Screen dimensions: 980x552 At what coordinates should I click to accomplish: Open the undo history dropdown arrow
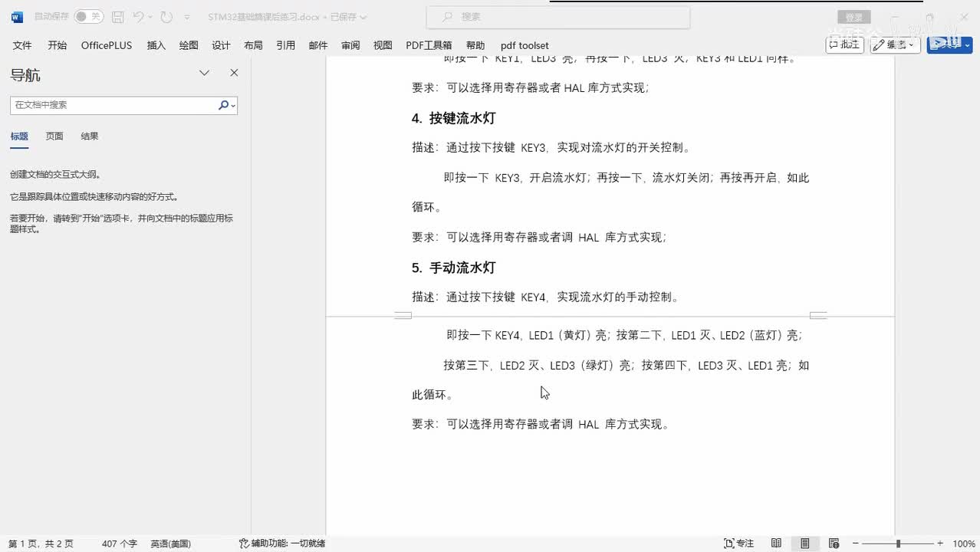click(150, 17)
